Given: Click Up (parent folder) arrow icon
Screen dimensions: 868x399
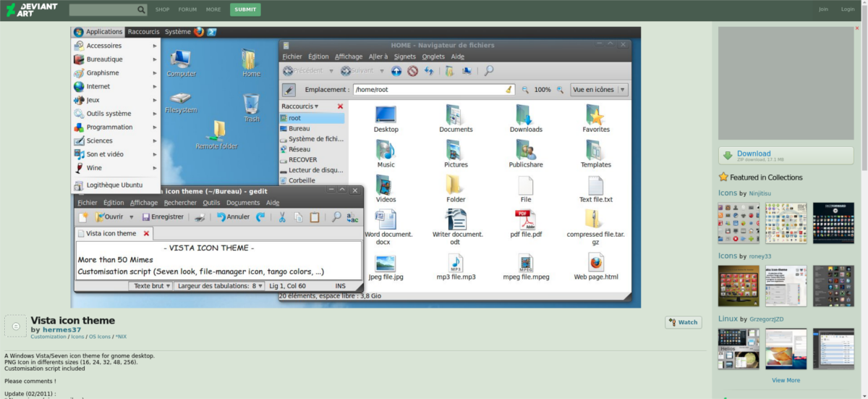Looking at the screenshot, I should click(396, 71).
